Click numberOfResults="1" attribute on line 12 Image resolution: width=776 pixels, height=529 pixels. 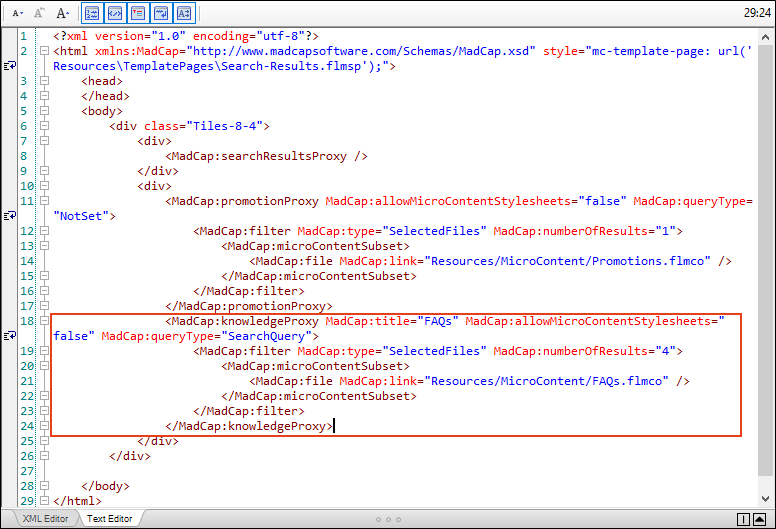coord(584,231)
